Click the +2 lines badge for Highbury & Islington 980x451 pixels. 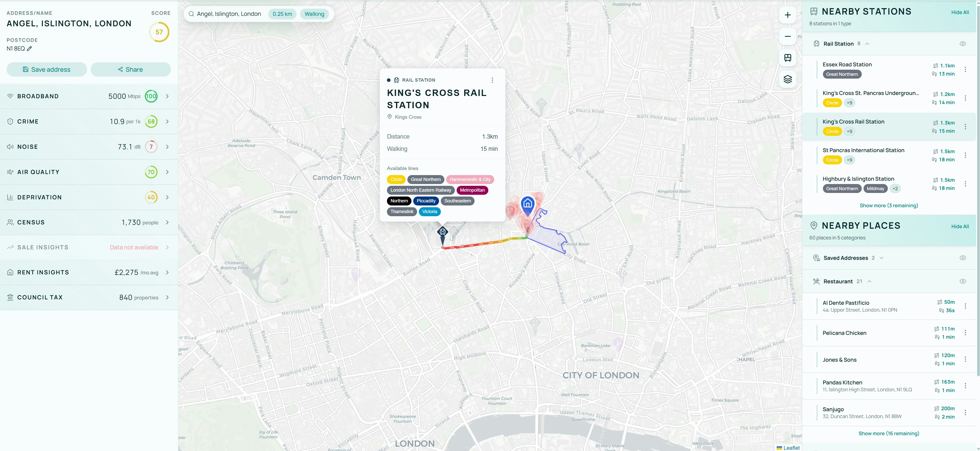tap(895, 189)
